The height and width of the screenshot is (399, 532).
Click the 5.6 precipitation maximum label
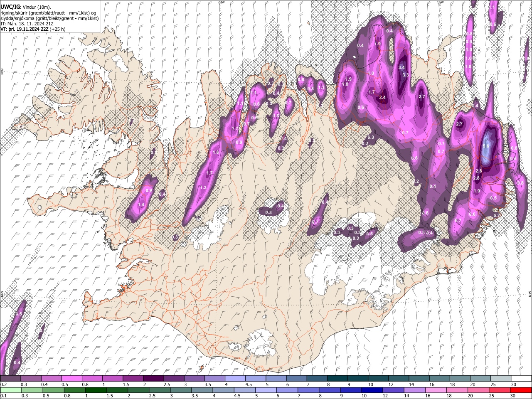[x=487, y=147]
